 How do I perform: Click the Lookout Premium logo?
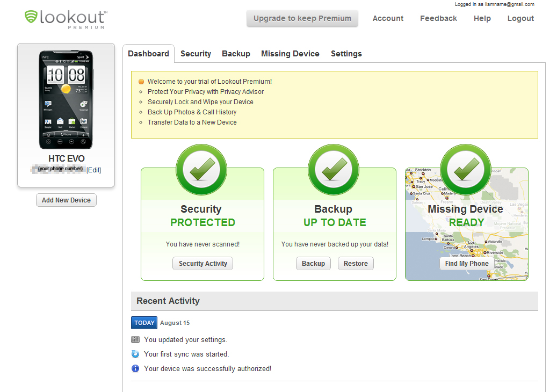coord(66,19)
